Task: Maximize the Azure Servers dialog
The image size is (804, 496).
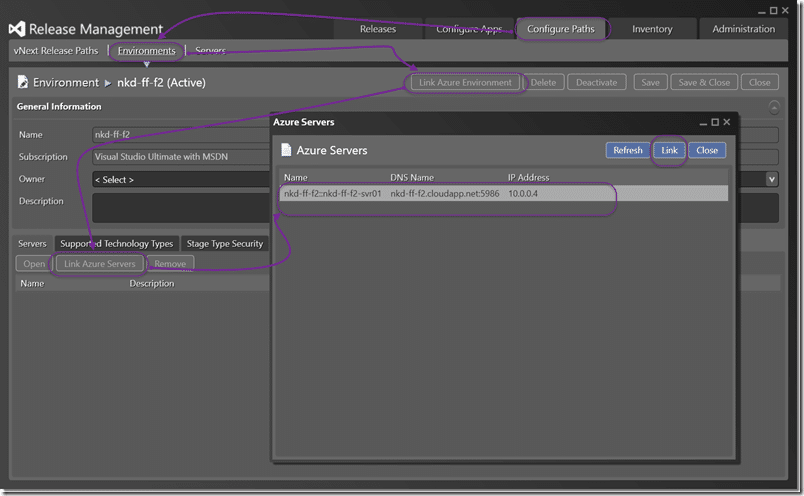Action: (x=715, y=122)
